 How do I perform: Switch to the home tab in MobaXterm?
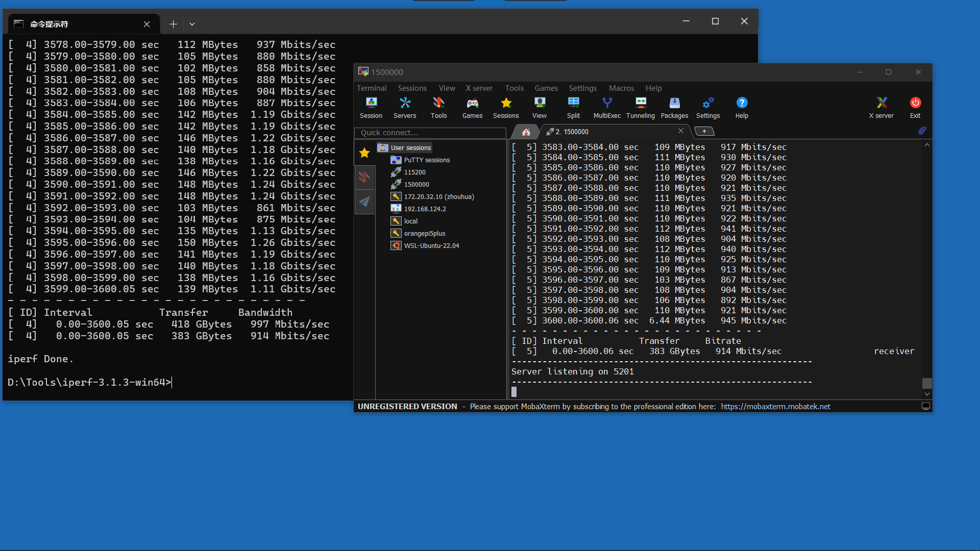pos(526,132)
